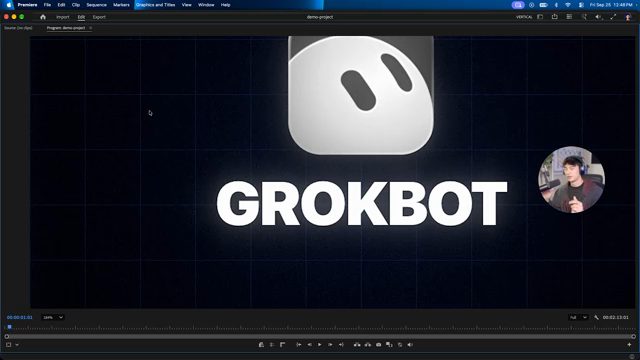Viewport: 640px width, 360px height.
Task: Open the zoom level dropdown
Action: [x=53, y=318]
